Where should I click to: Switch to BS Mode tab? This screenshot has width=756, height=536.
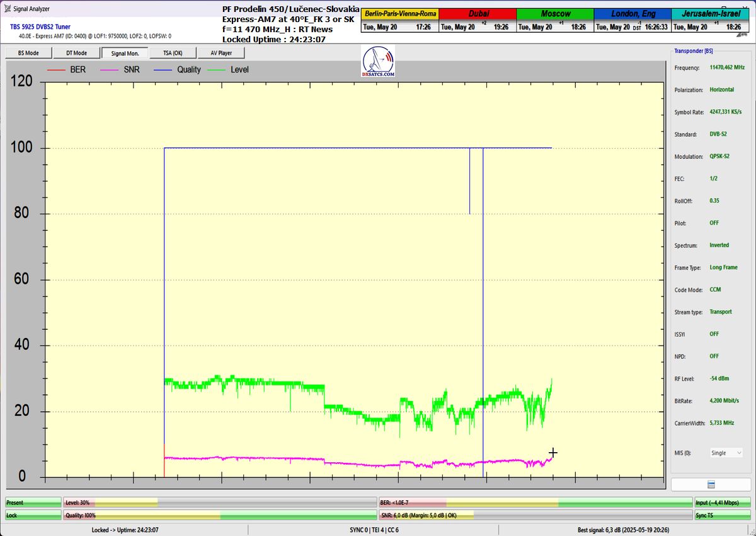click(28, 53)
